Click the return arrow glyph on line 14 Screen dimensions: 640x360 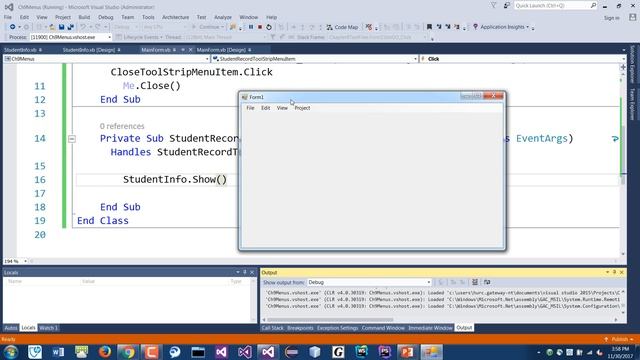tap(615, 139)
